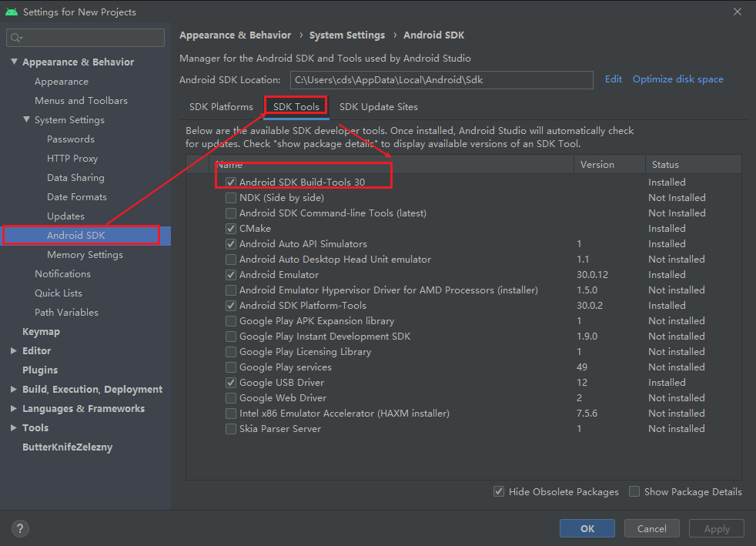Open Quick Lists settings
Screen dimensions: 756x546
coord(59,293)
